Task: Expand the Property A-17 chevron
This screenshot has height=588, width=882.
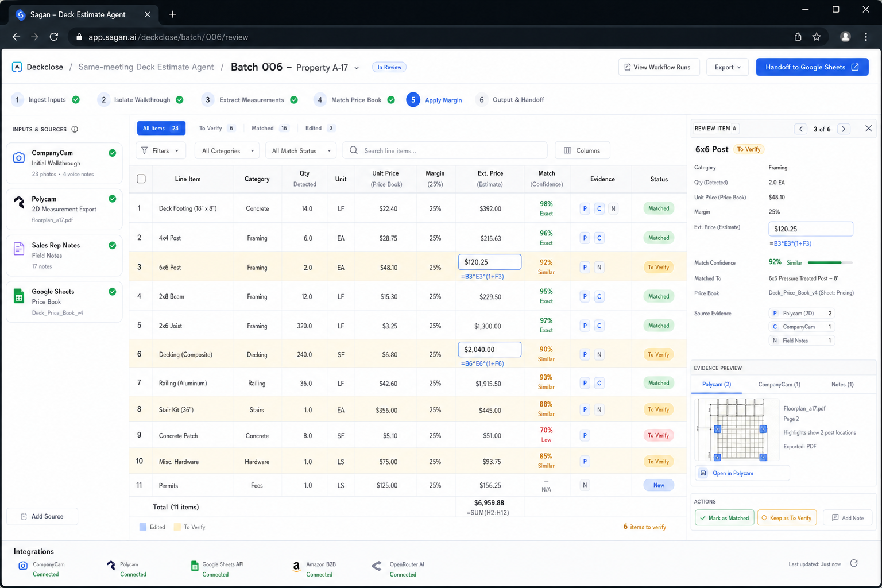Action: (x=357, y=68)
